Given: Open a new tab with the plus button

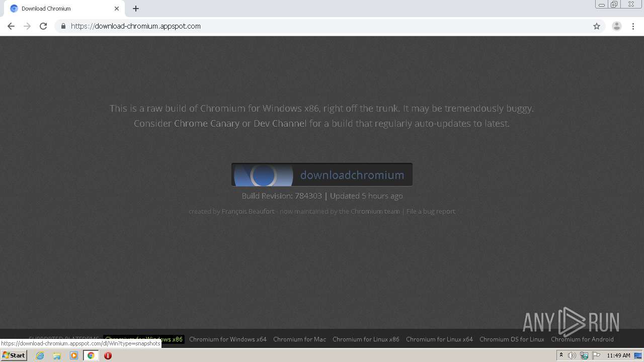Looking at the screenshot, I should tap(136, 9).
